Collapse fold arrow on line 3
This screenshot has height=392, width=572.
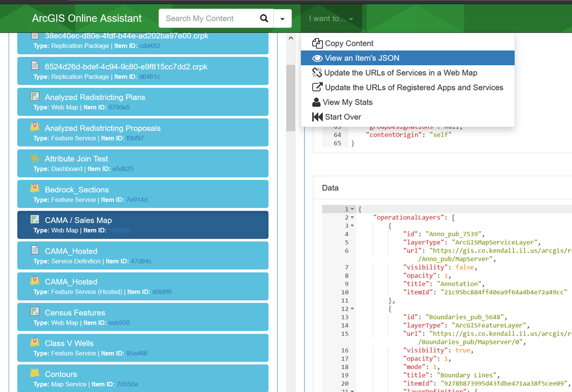click(x=352, y=225)
